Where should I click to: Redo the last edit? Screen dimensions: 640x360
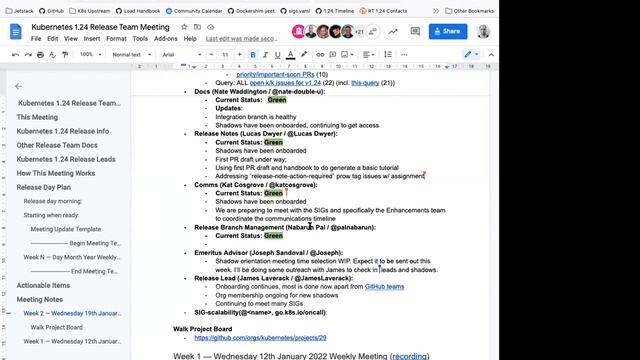tap(28, 55)
